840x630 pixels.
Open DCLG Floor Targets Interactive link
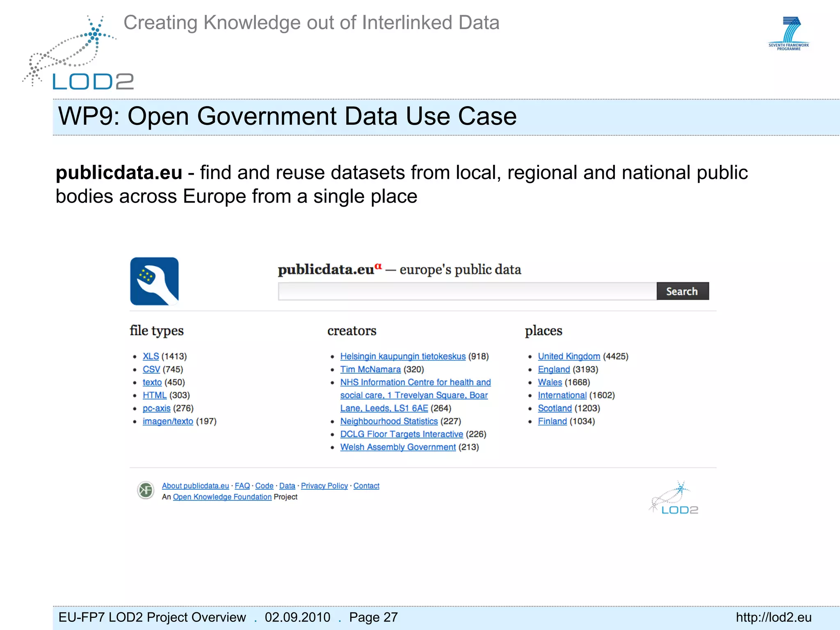402,434
